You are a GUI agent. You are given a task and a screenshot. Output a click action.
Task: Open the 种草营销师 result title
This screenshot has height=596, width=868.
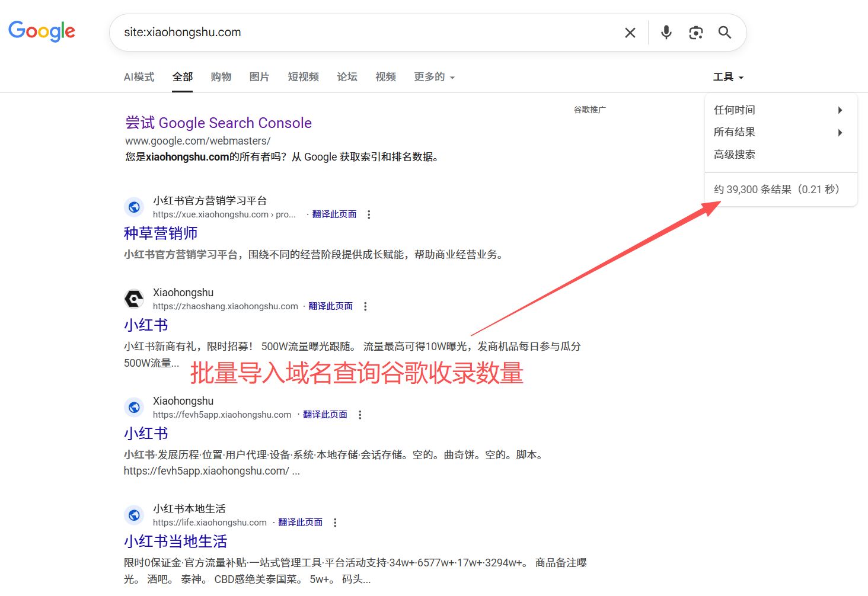tap(161, 233)
